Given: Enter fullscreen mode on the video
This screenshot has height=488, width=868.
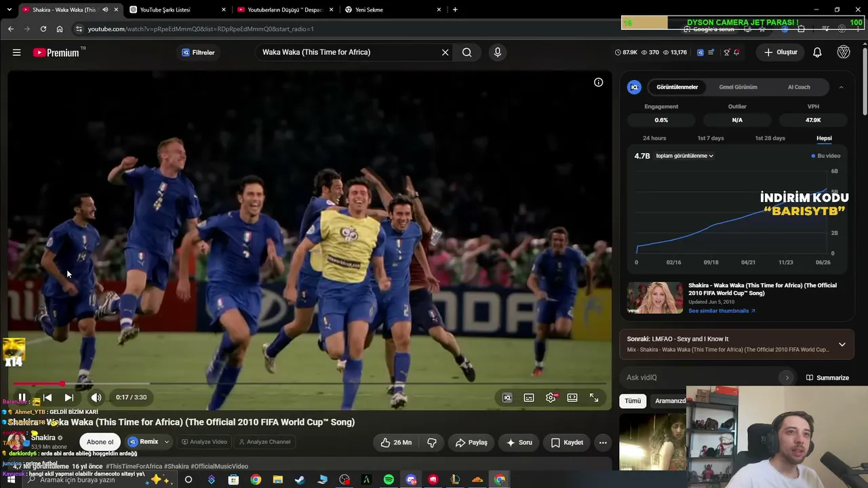Looking at the screenshot, I should coord(594,398).
